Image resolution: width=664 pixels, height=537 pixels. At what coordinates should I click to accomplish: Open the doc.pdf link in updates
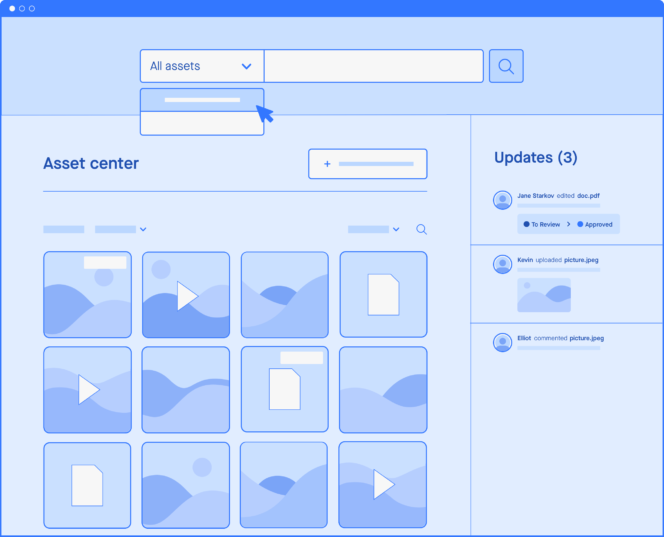589,196
